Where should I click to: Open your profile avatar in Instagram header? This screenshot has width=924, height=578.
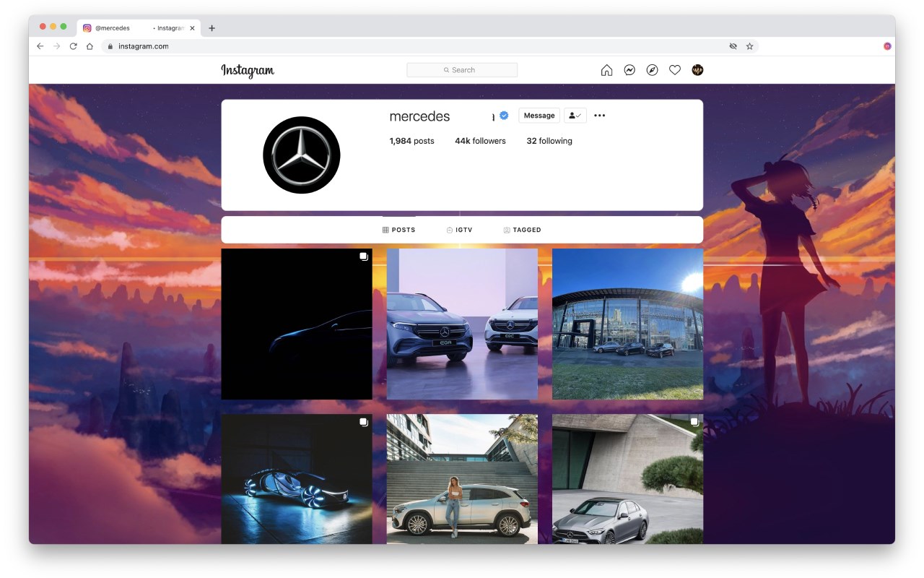(697, 70)
